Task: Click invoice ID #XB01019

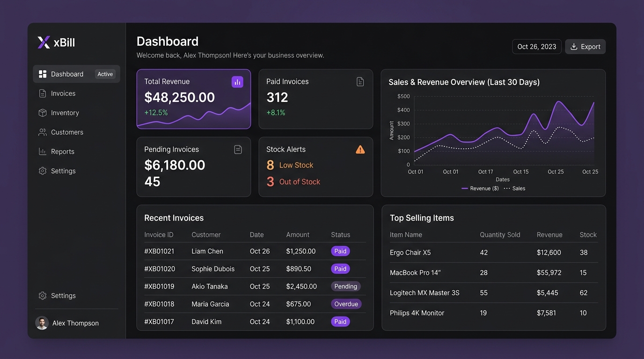Action: tap(159, 286)
